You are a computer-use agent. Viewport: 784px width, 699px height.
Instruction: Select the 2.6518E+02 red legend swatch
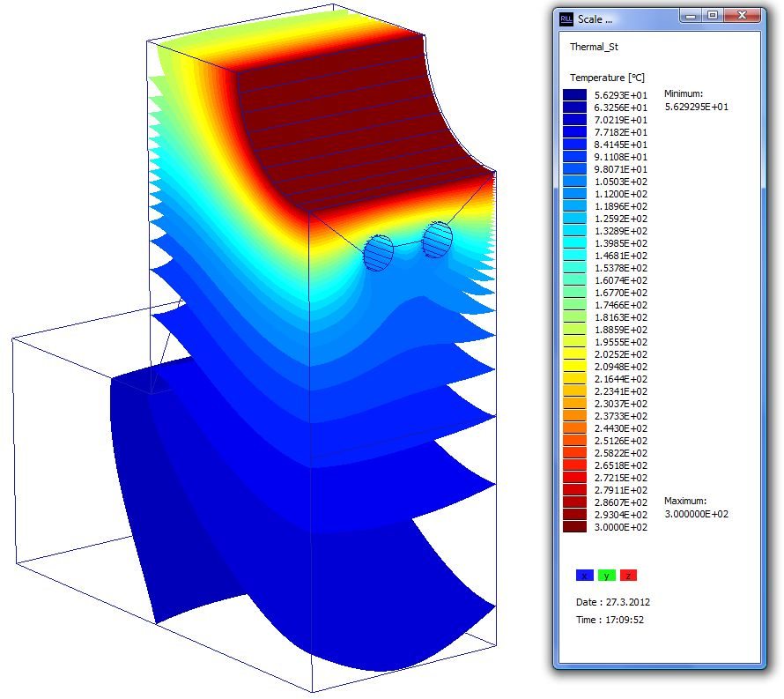(x=574, y=465)
